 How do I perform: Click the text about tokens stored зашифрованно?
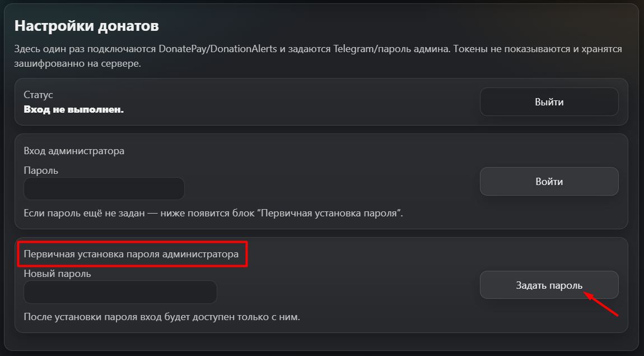tap(78, 63)
